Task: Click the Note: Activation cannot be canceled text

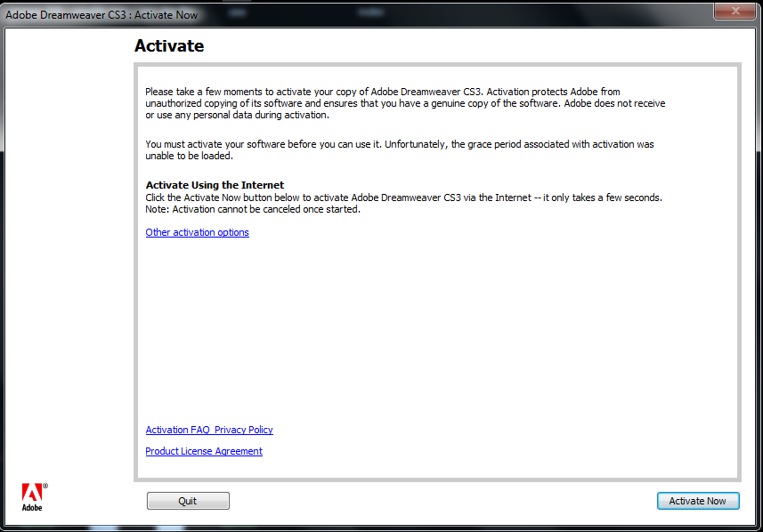Action: (253, 209)
